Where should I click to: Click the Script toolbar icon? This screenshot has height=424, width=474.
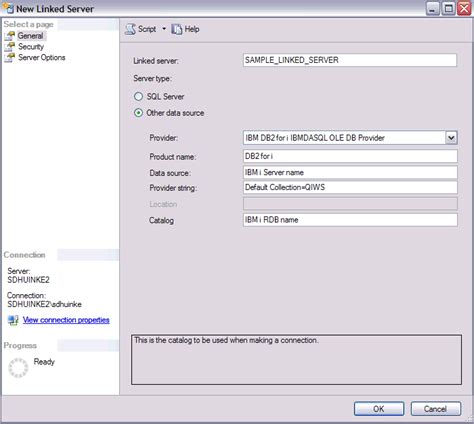pos(130,29)
